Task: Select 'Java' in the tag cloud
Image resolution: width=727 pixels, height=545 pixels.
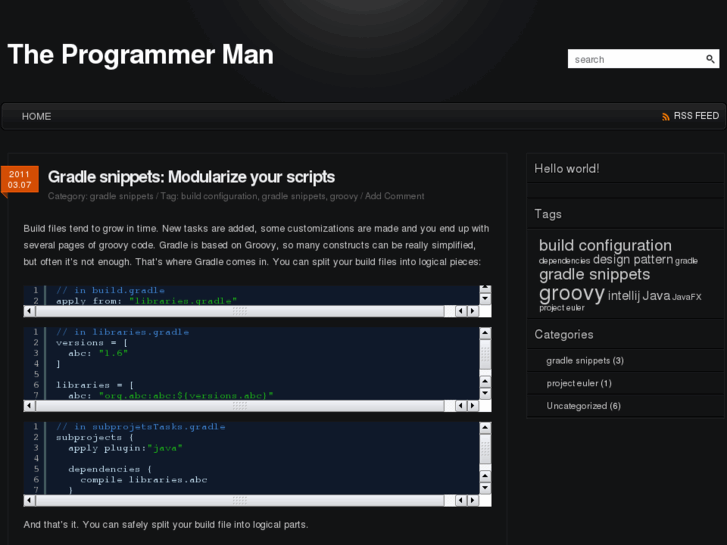Action: (656, 296)
